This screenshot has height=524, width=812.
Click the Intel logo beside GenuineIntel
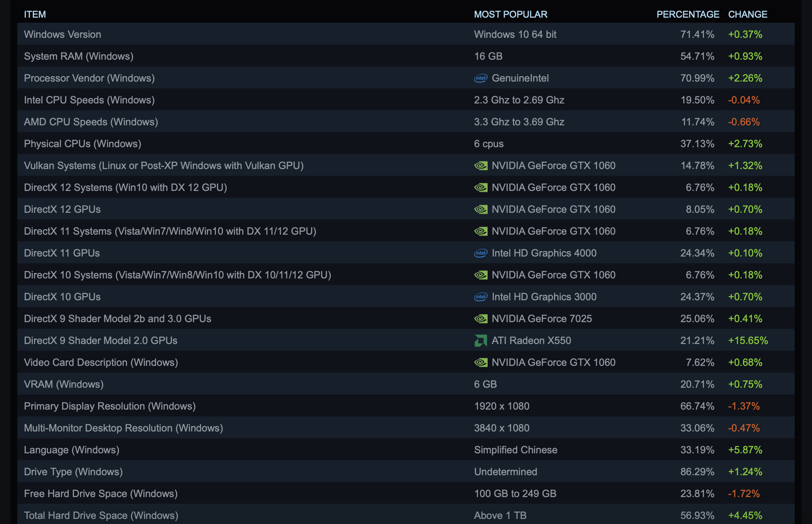pyautogui.click(x=480, y=78)
